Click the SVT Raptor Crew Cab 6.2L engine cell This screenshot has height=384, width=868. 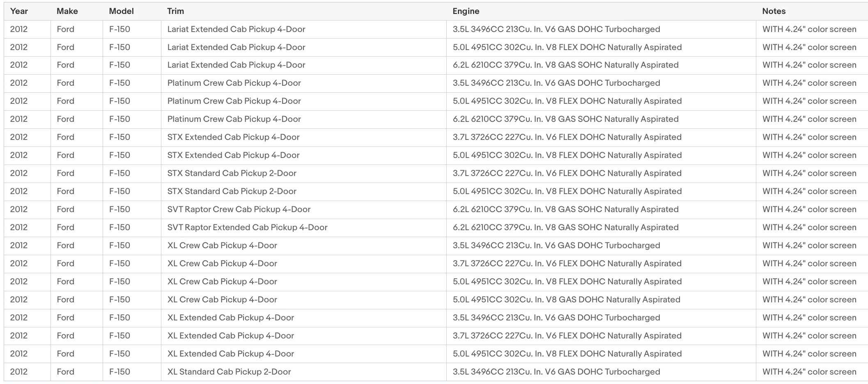pyautogui.click(x=601, y=210)
